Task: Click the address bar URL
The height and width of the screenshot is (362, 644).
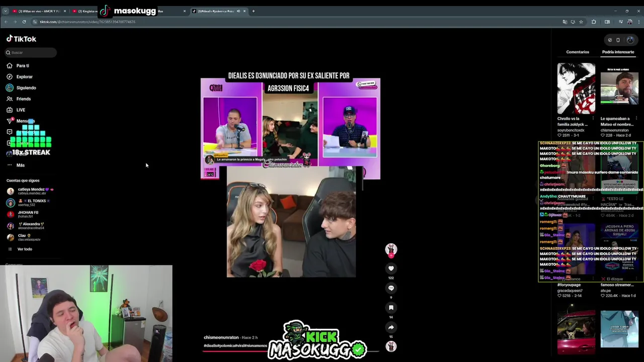Action: 88,22
